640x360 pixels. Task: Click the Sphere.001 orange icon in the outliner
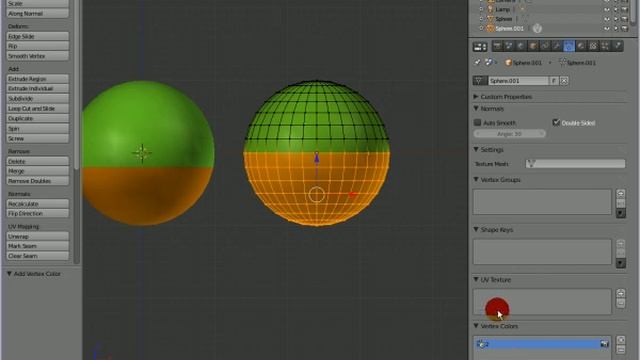(490, 29)
